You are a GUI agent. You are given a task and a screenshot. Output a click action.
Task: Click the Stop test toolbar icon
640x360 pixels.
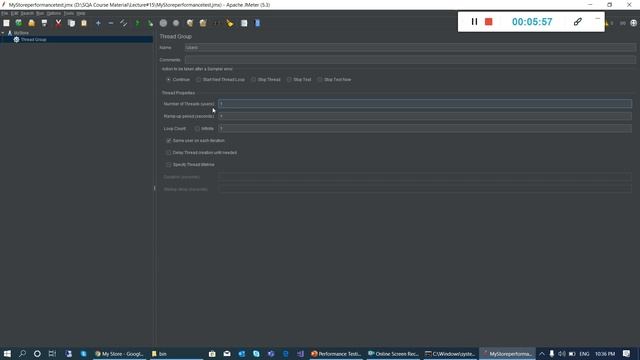pos(163,23)
